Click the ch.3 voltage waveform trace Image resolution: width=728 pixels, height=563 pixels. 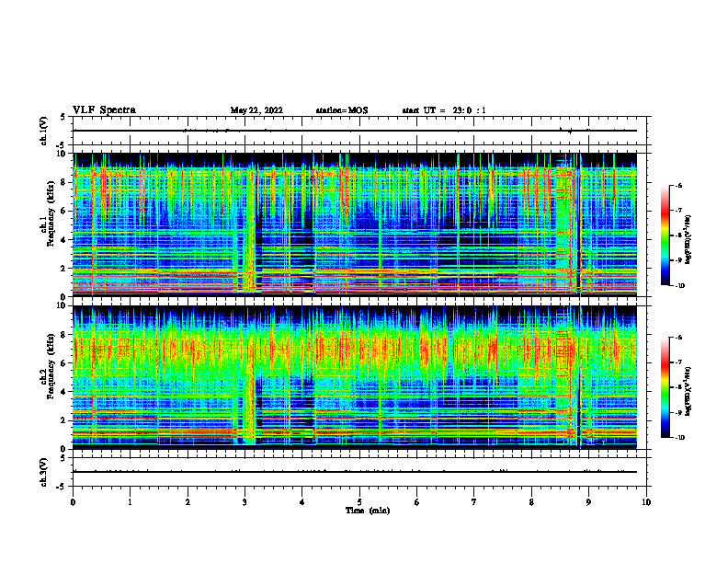point(355,472)
